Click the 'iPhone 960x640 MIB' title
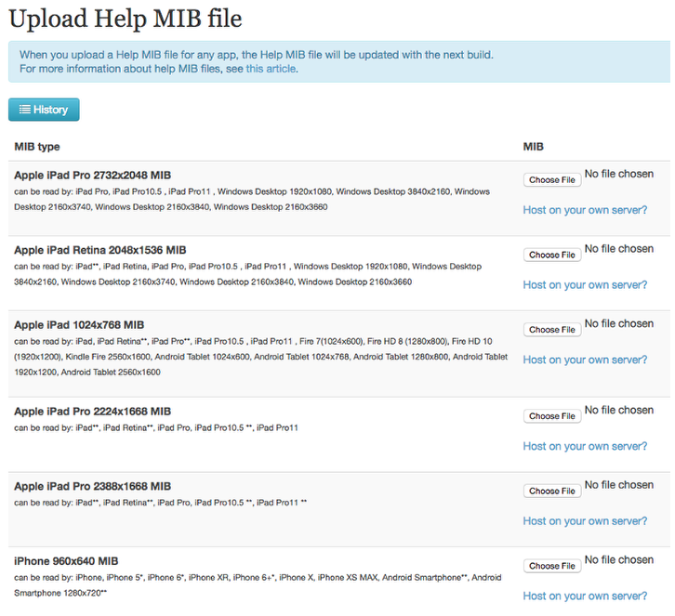Viewport: 675px width, 616px height. [66, 561]
